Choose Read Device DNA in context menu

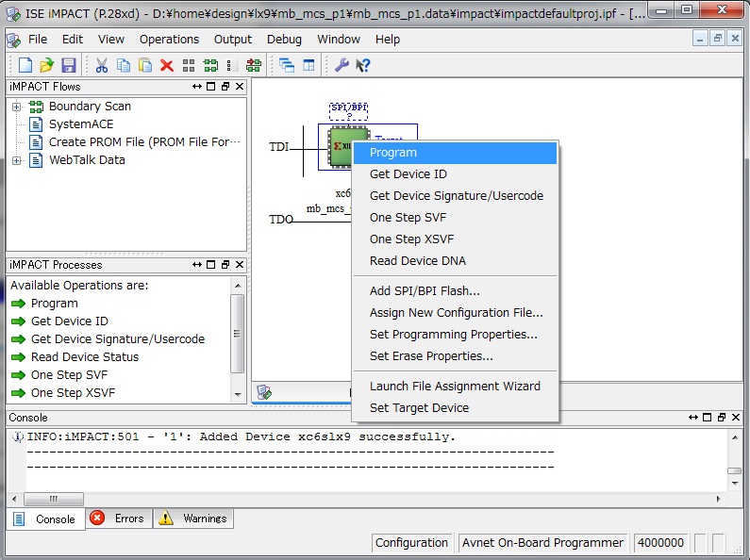click(x=455, y=261)
